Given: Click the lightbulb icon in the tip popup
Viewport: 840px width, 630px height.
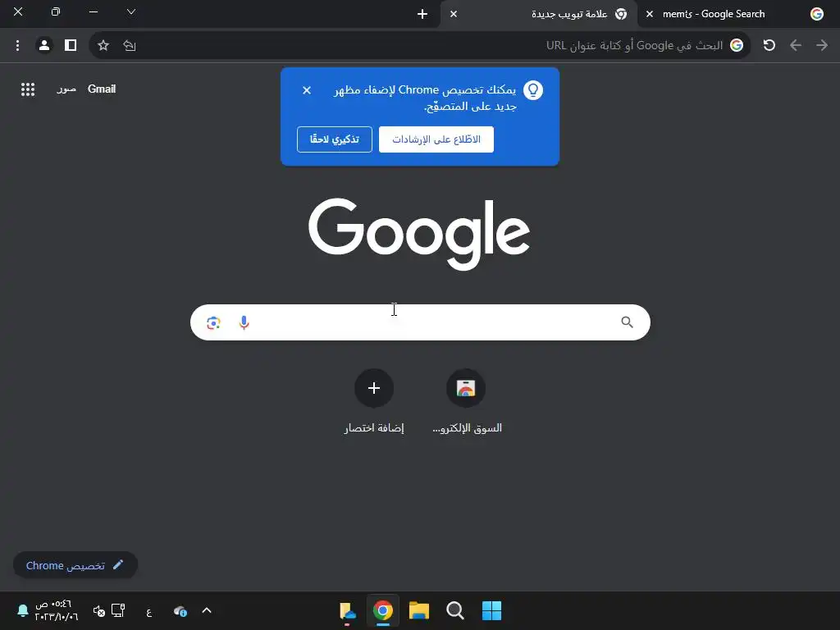Looking at the screenshot, I should pos(533,90).
